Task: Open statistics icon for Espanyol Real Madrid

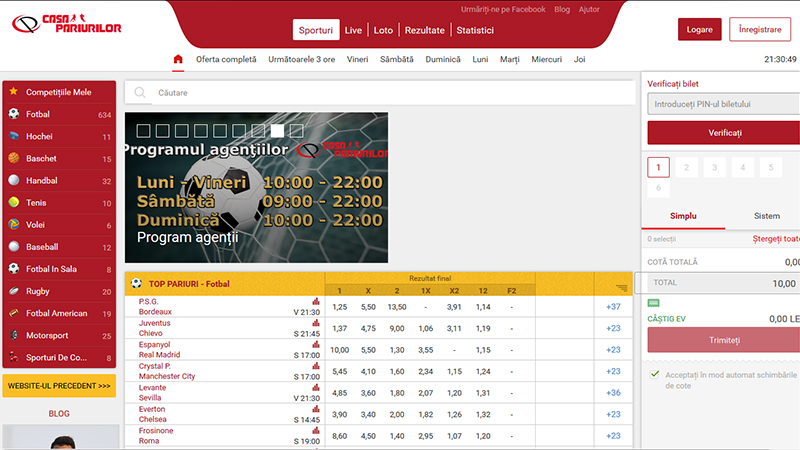Action: click(316, 344)
